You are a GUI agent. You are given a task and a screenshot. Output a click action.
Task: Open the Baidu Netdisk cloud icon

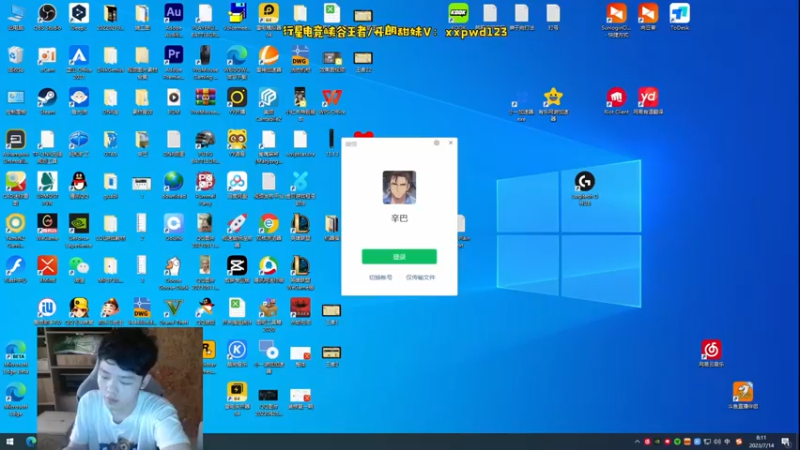pos(237,182)
